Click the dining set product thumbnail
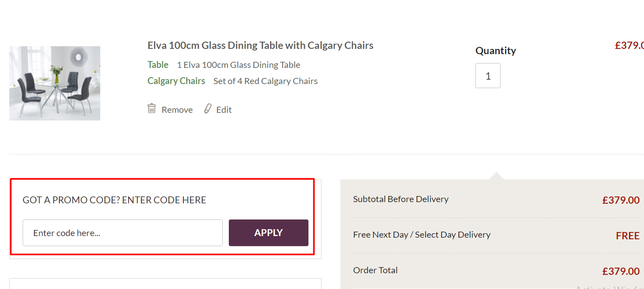 coord(55,83)
